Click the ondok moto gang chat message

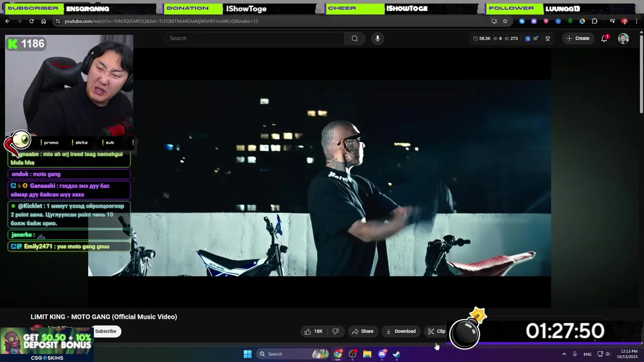click(x=69, y=174)
